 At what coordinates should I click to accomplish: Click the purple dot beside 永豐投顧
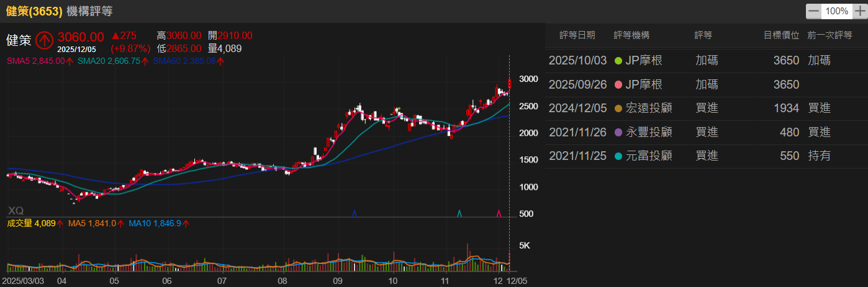click(x=617, y=132)
